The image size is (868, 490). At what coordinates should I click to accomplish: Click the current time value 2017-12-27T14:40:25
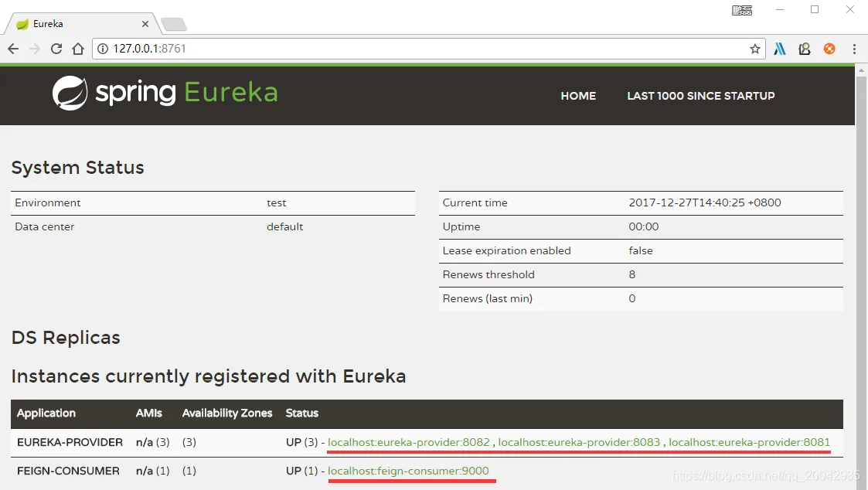coord(705,202)
